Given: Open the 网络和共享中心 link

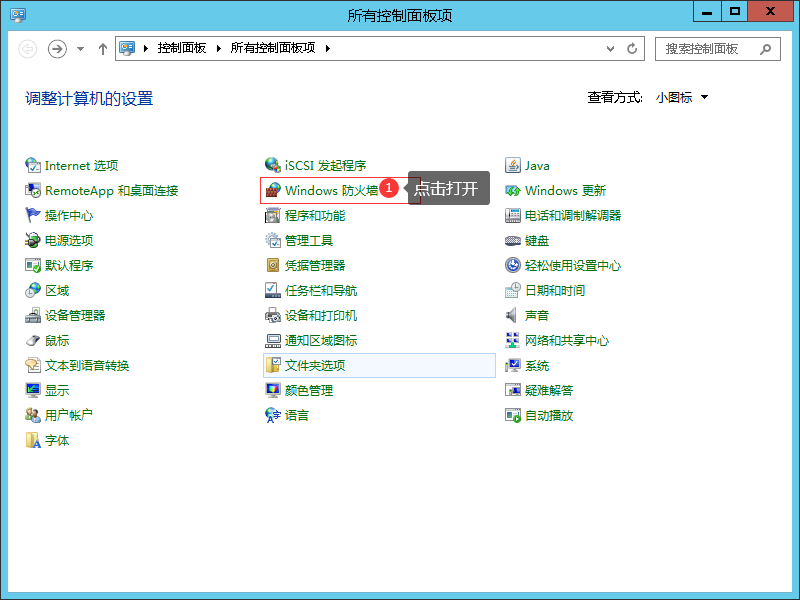Looking at the screenshot, I should pyautogui.click(x=566, y=341).
